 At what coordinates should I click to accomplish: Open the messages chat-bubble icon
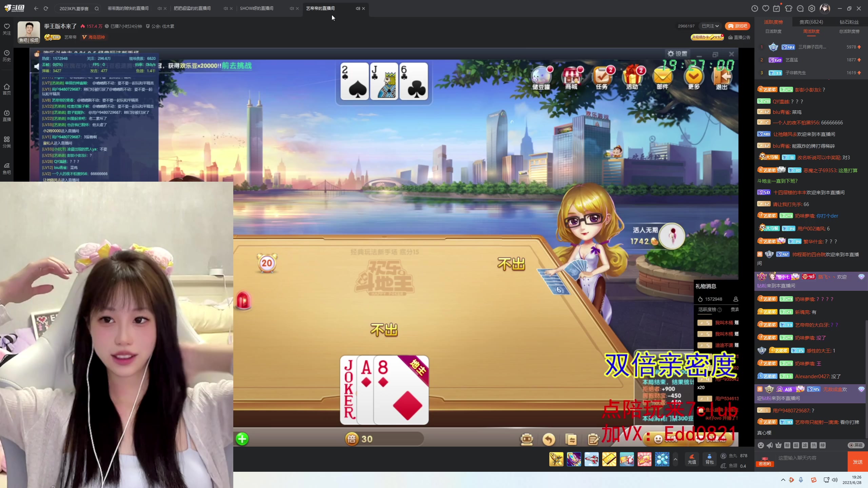pos(800,8)
